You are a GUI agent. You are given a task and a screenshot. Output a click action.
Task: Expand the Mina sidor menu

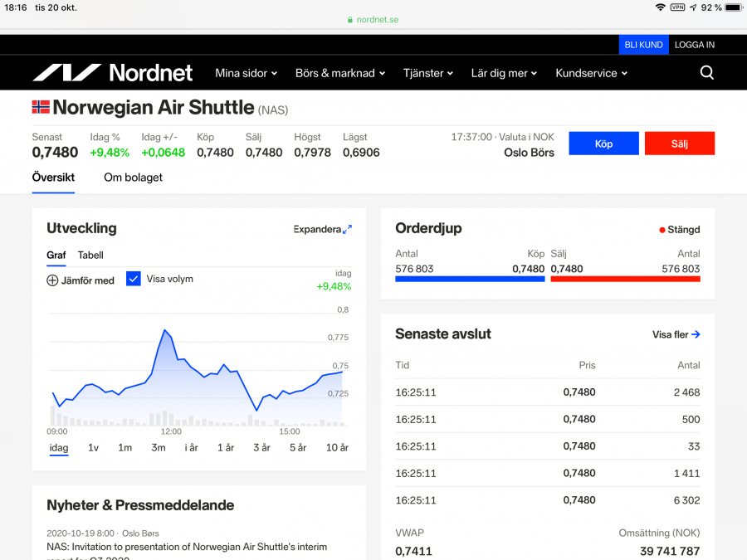[246, 73]
